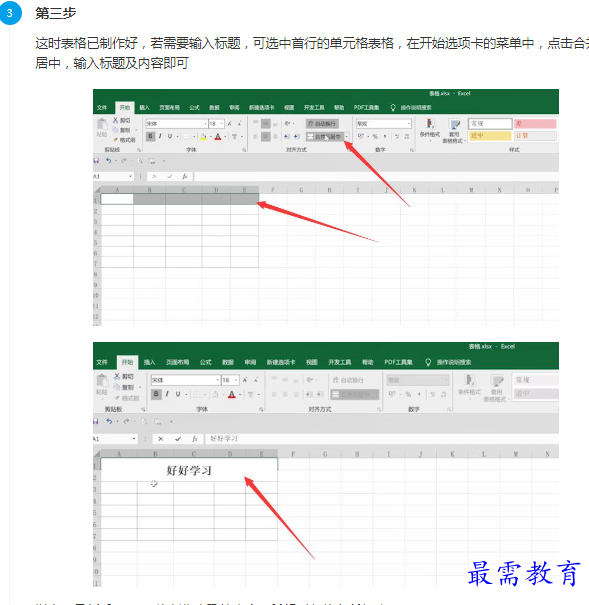Click 视图 tab in 好好学习 Excel screenshot
Image resolution: width=589 pixels, height=605 pixels.
pyautogui.click(x=312, y=362)
